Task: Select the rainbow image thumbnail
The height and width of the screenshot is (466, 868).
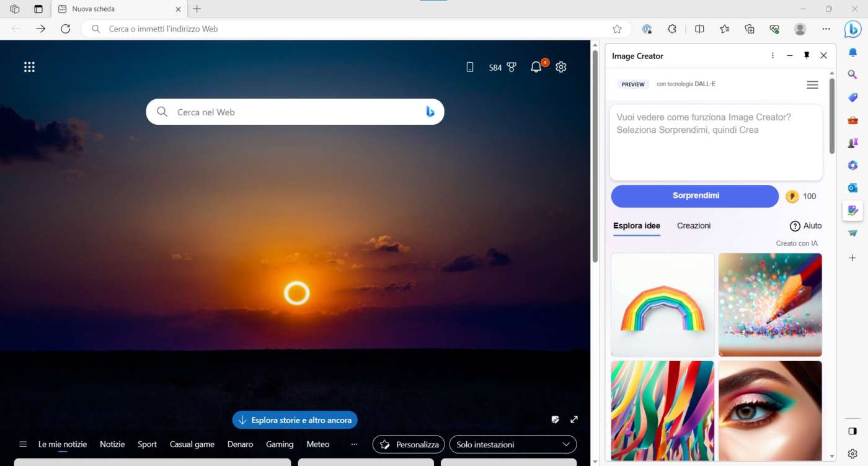Action: point(662,305)
